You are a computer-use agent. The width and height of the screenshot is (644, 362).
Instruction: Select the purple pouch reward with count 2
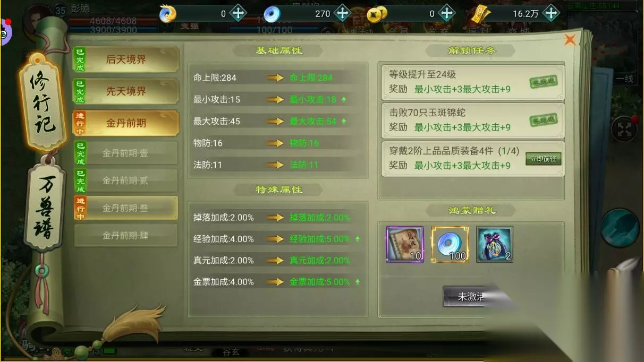pos(494,245)
